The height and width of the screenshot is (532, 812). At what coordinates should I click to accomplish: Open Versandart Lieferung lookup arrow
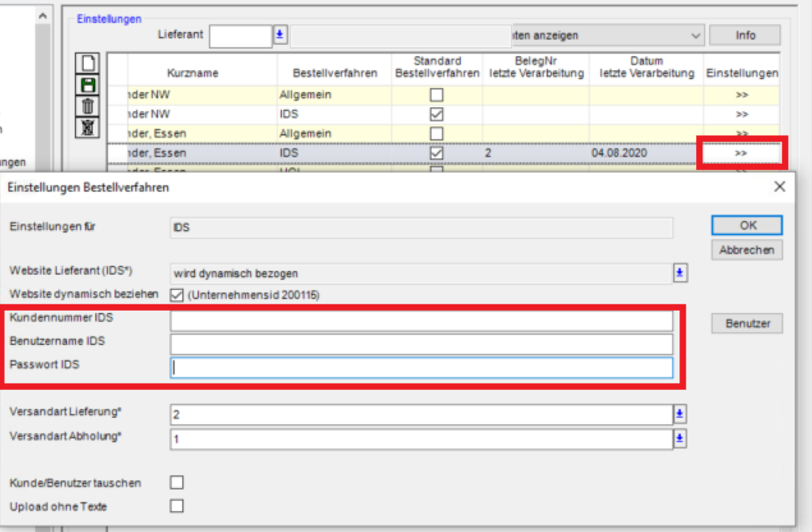tap(680, 414)
